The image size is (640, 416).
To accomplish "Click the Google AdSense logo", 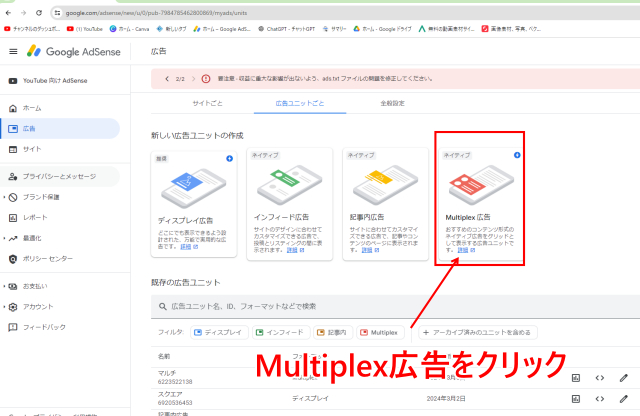I will (x=74, y=51).
